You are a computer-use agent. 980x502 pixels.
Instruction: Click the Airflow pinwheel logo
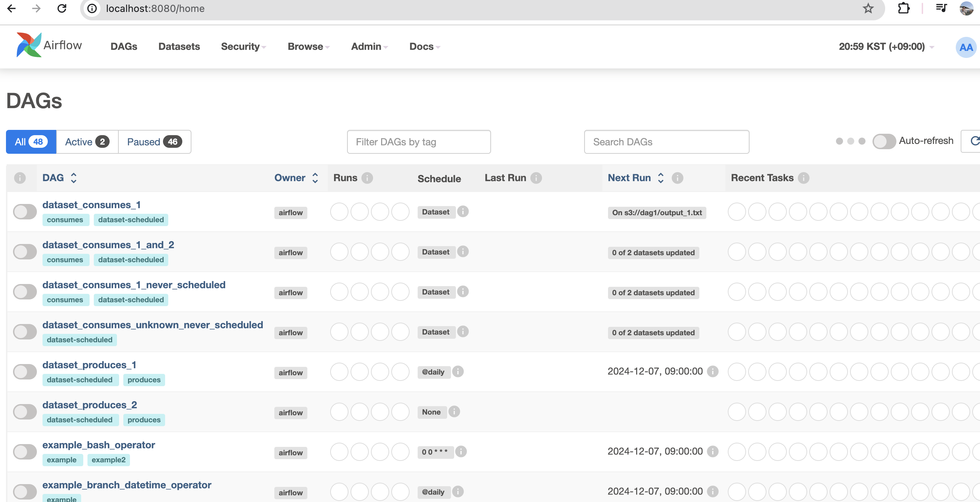click(x=29, y=45)
